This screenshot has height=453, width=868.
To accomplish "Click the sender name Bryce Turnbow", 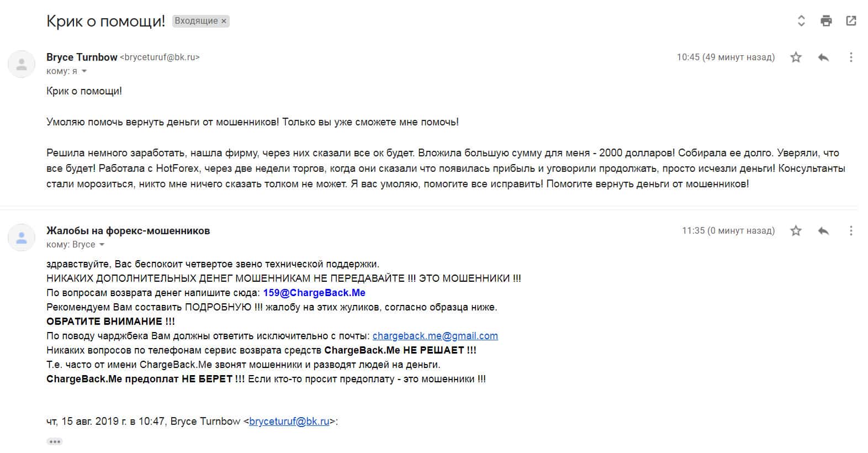I will (82, 57).
